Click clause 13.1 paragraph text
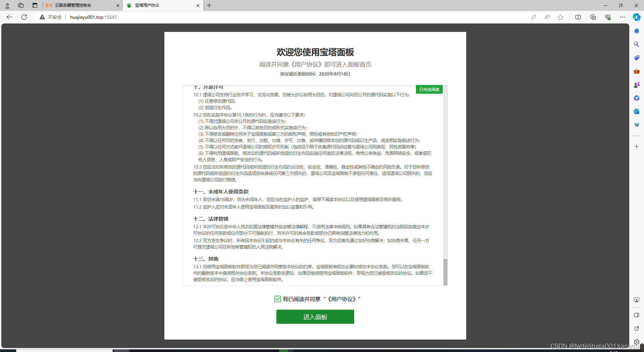The height and width of the screenshot is (352, 644). 313,273
